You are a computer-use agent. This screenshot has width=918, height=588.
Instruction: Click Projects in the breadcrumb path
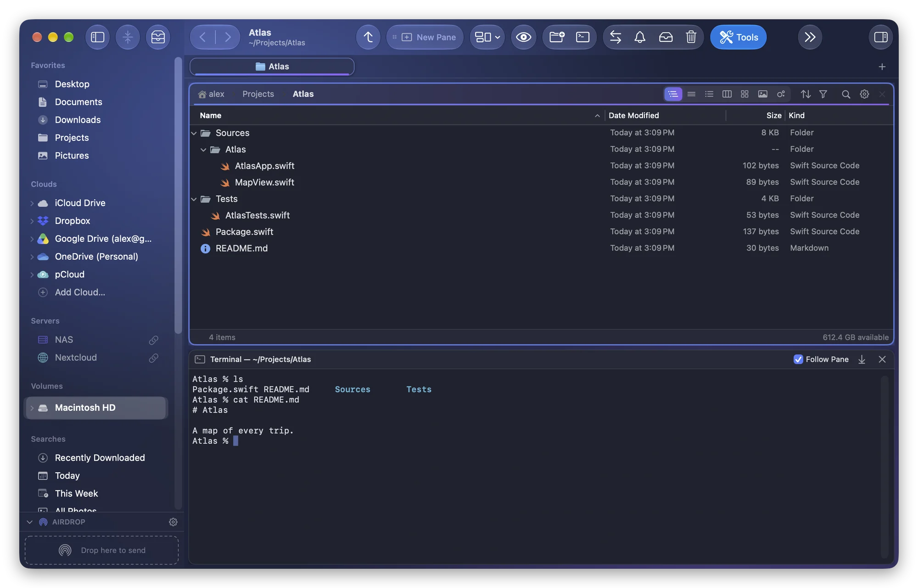click(258, 94)
